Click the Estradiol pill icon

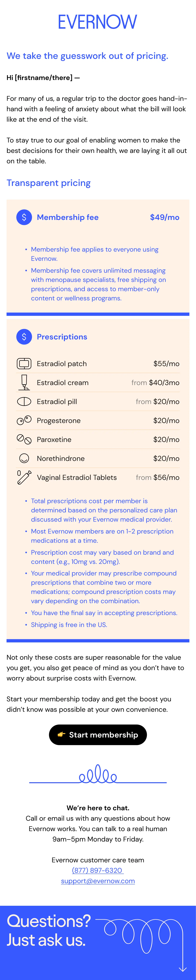24,401
